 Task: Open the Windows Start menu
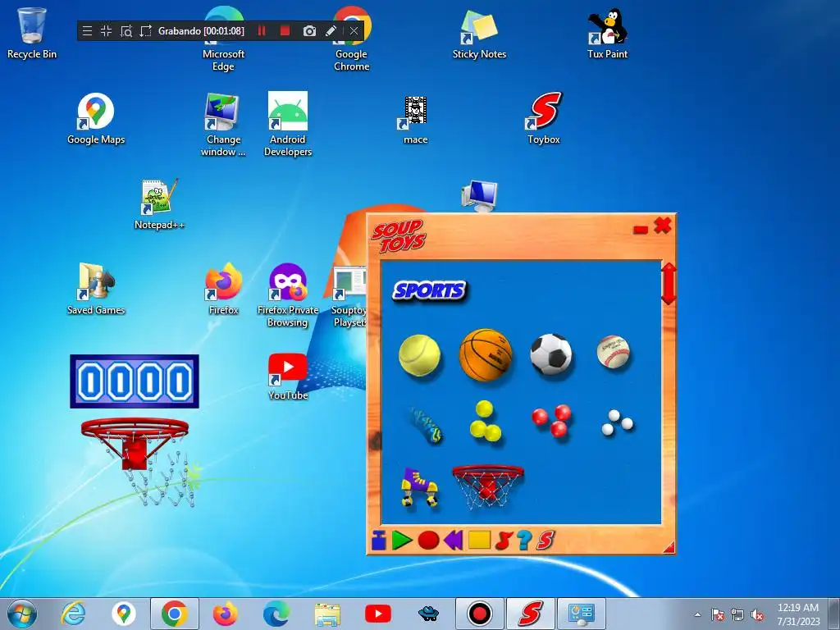(x=22, y=614)
